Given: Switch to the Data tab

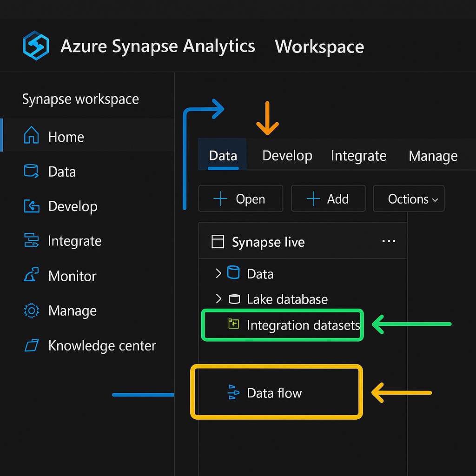Looking at the screenshot, I should tap(223, 155).
